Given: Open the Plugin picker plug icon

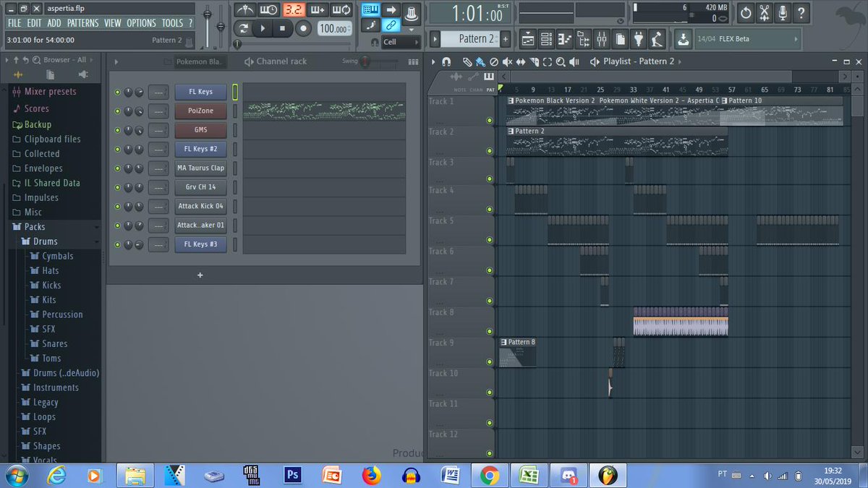Looking at the screenshot, I should tap(638, 39).
